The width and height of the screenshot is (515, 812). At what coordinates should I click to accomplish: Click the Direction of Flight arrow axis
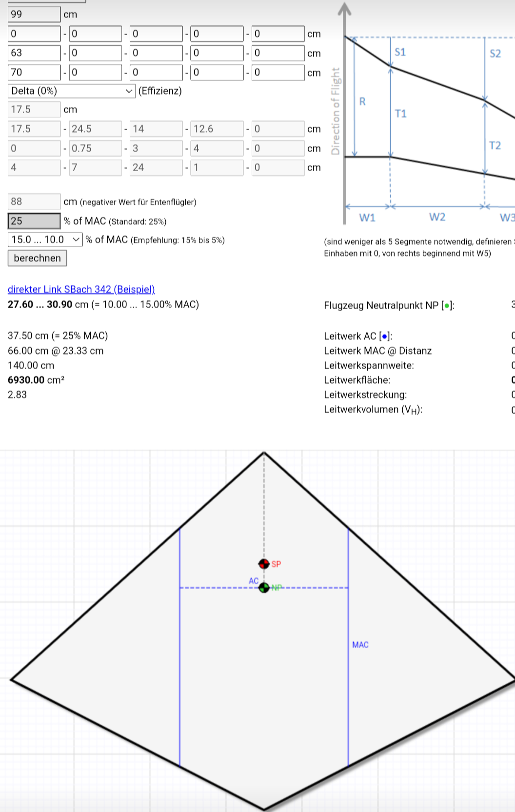(x=345, y=112)
